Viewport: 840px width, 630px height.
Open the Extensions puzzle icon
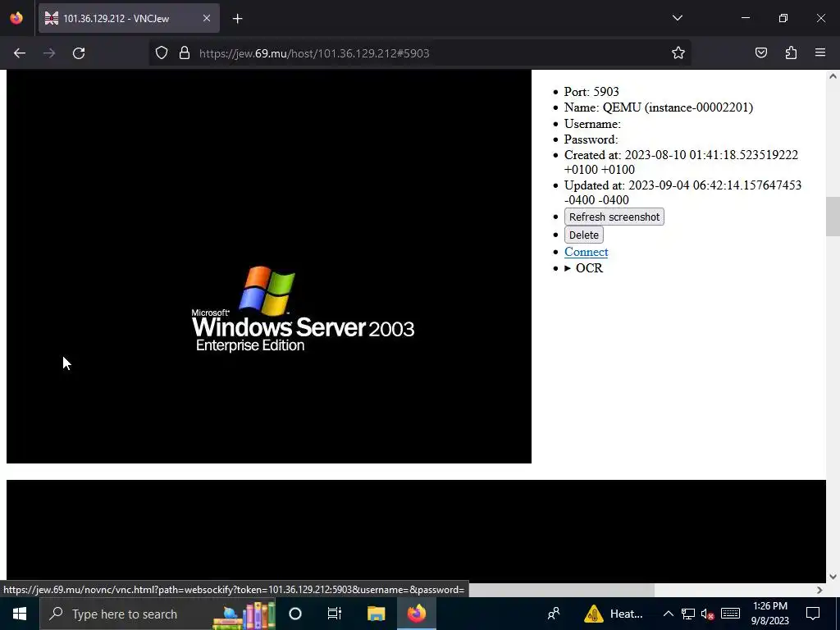[791, 53]
